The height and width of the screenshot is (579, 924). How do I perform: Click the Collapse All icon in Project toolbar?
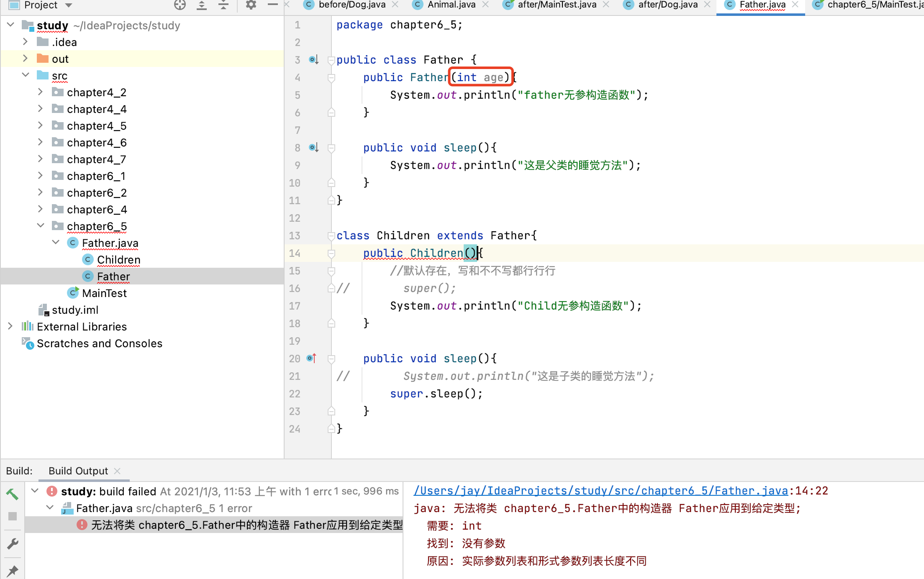(223, 5)
